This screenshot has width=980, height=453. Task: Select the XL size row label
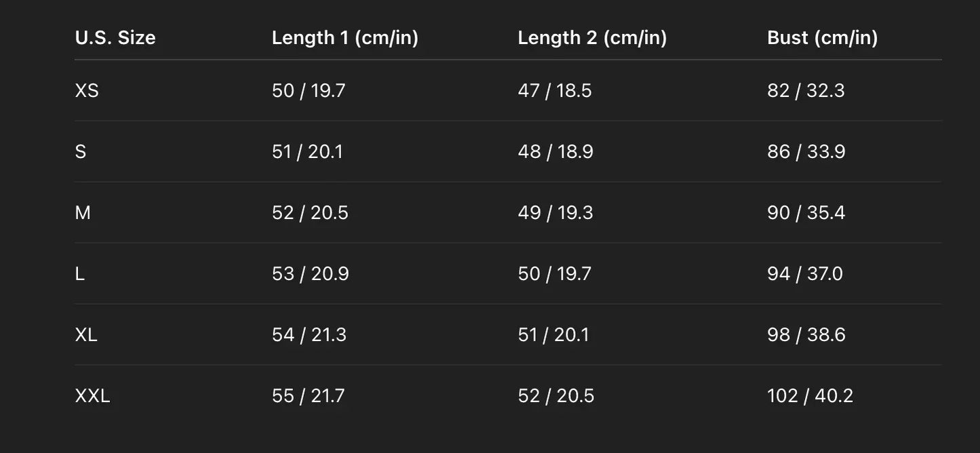[86, 334]
